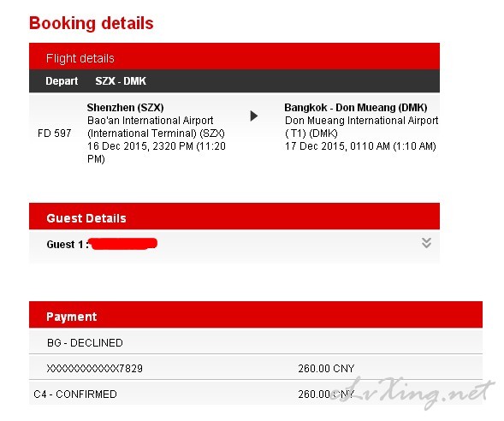Expand Guest 1 details with double chevron
This screenshot has height=421, width=504.
[x=426, y=243]
